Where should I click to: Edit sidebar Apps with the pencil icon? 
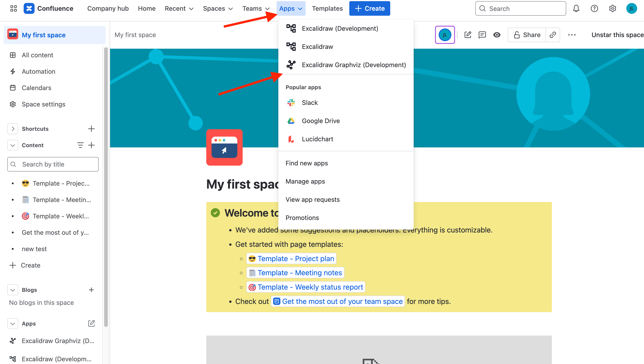coord(91,324)
